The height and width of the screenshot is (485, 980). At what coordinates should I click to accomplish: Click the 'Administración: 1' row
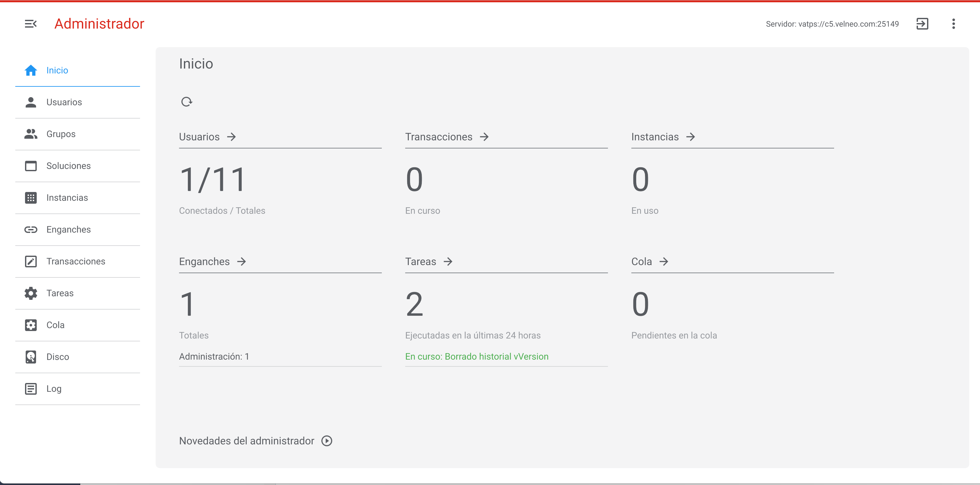click(280, 356)
